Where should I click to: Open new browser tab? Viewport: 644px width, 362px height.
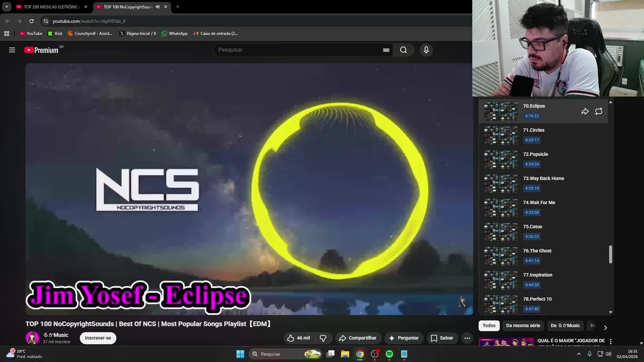178,7
